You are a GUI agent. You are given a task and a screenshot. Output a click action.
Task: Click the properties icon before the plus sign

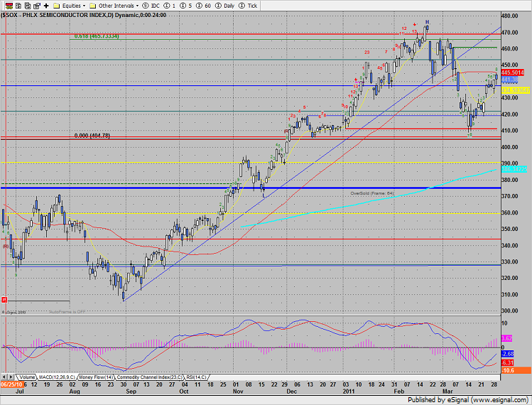(x=37, y=6)
